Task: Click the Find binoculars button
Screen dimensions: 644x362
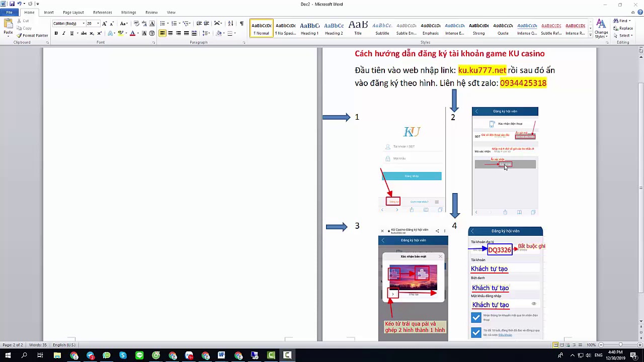Action: point(621,21)
